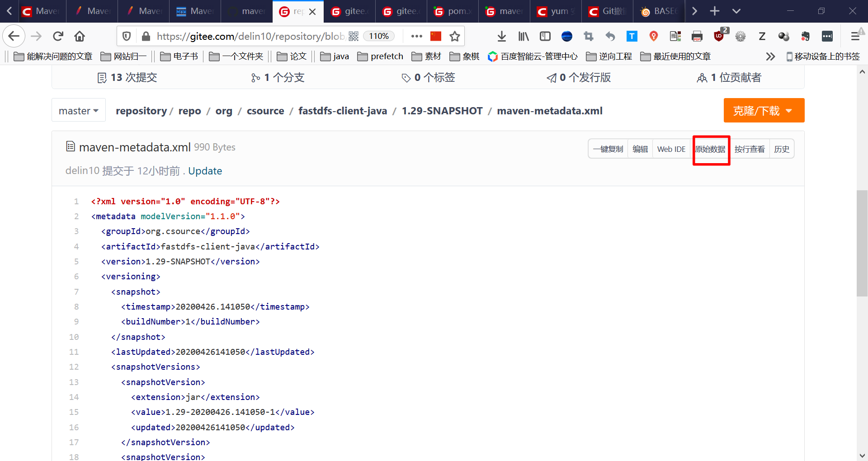This screenshot has width=868, height=461.
Task: Show site security padlock info
Action: click(x=146, y=36)
